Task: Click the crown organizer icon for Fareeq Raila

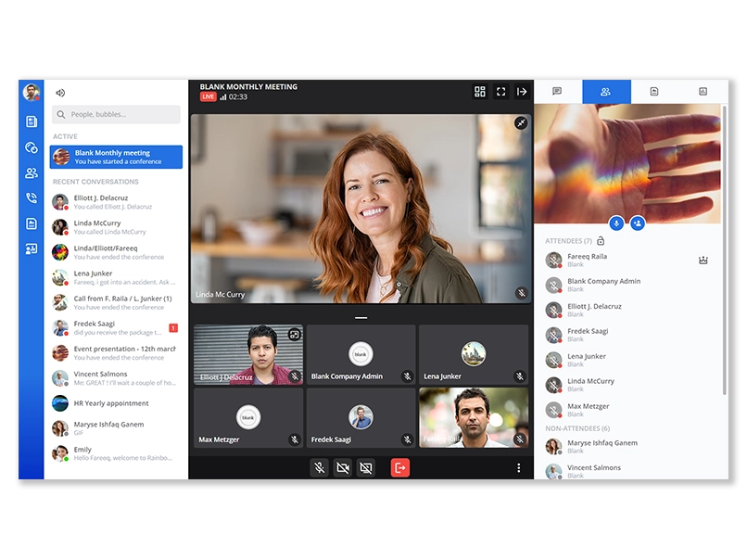Action: 703,261
